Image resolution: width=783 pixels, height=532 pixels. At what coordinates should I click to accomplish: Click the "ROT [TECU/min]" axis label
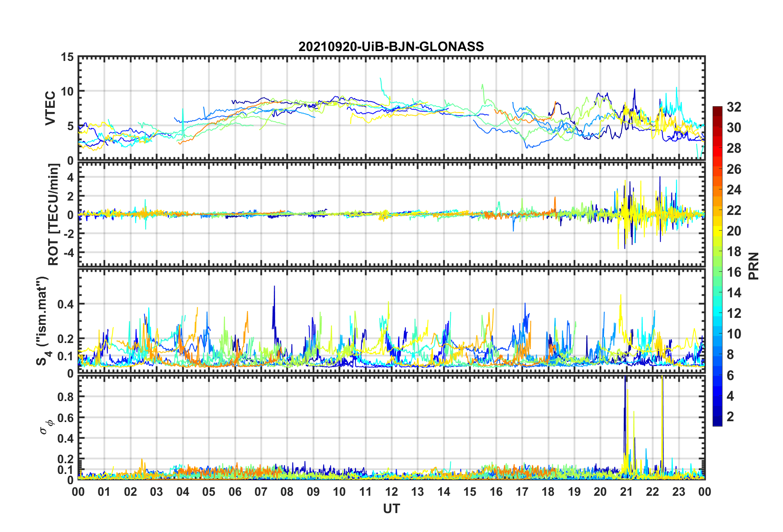tap(54, 215)
